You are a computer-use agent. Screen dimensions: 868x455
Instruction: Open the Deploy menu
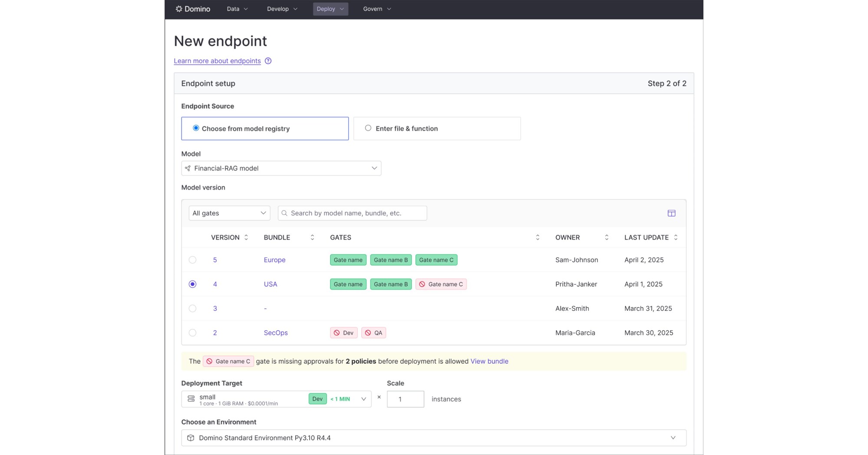[x=330, y=9]
